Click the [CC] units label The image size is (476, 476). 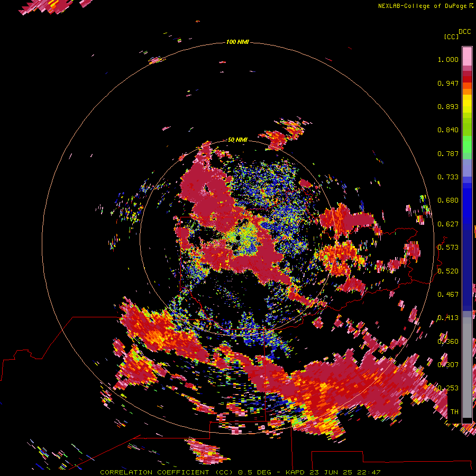451,36
